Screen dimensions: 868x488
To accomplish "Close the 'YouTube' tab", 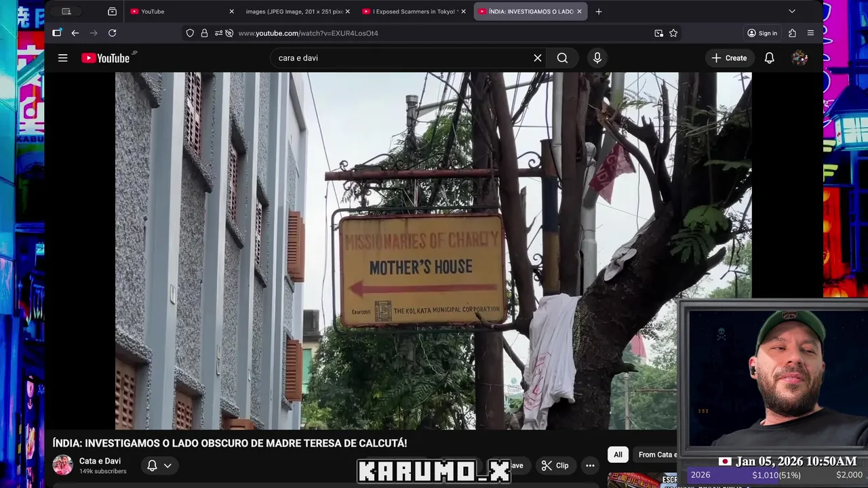I will [x=231, y=12].
